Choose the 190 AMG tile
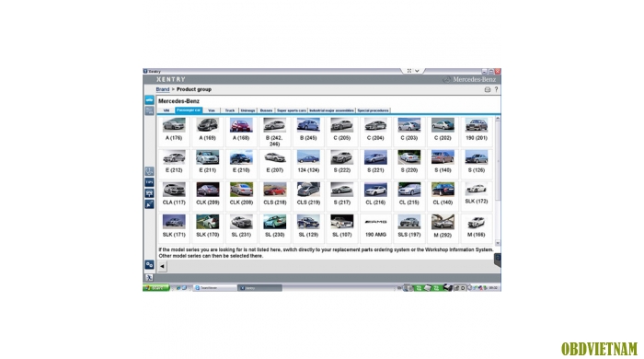 (x=375, y=227)
